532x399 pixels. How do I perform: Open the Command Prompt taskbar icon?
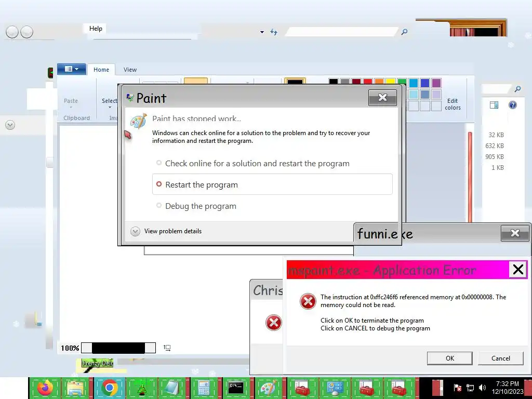pyautogui.click(x=235, y=388)
